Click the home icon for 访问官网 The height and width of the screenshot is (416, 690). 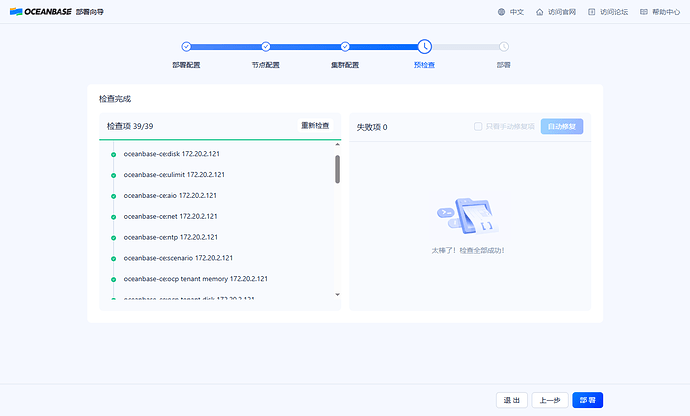(540, 12)
